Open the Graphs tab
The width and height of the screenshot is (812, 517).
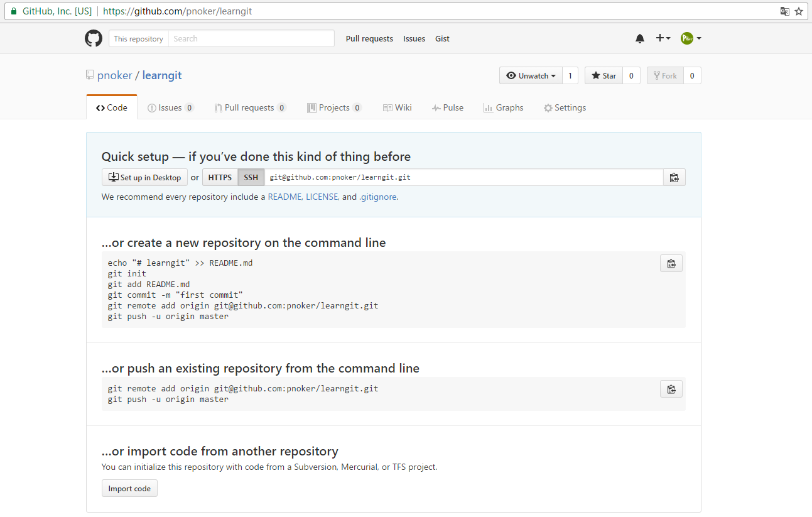click(504, 107)
